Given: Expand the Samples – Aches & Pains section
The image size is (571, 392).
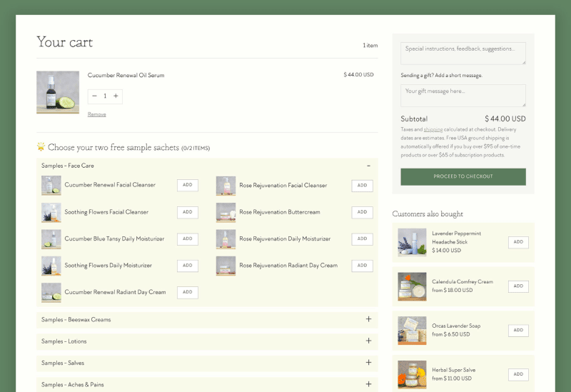Looking at the screenshot, I should coord(368,384).
